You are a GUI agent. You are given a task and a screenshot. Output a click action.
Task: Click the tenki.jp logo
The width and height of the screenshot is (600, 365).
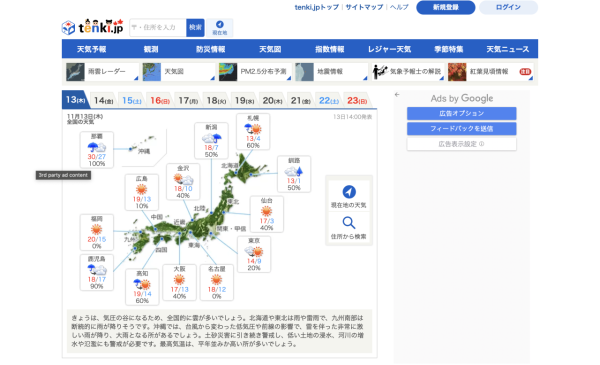click(93, 27)
